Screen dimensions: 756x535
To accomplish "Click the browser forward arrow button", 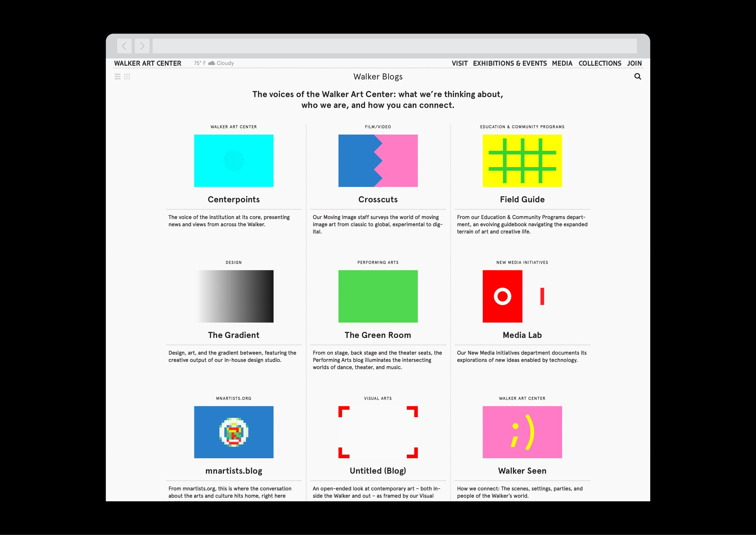I will click(142, 46).
